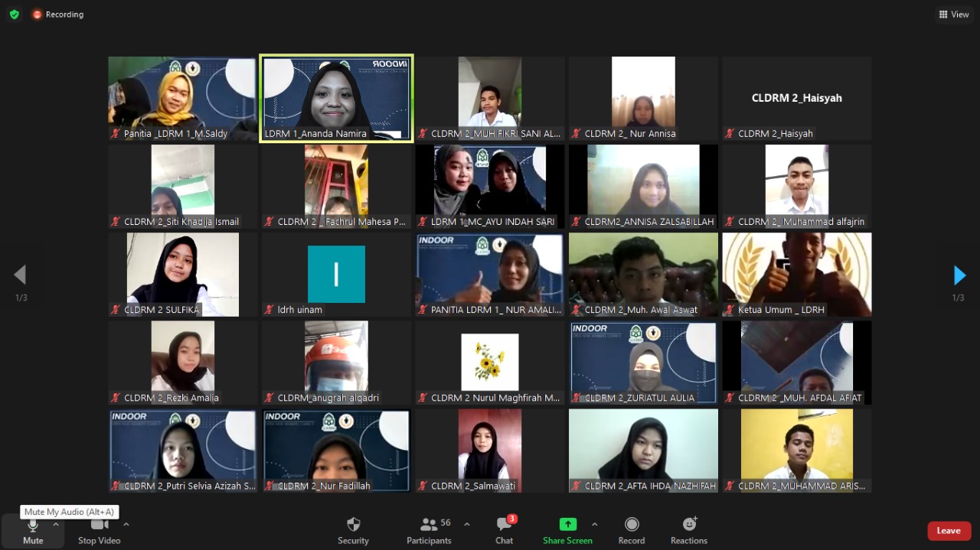Click the red Recording indicator

[x=57, y=15]
